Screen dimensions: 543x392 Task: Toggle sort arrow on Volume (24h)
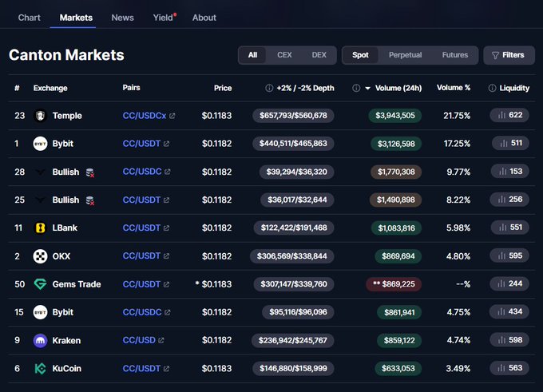coord(368,89)
